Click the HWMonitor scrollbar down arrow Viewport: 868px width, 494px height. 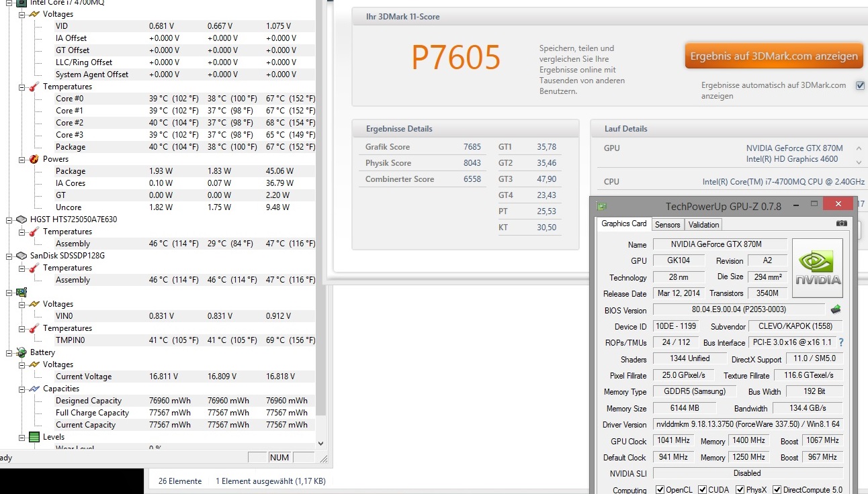320,443
